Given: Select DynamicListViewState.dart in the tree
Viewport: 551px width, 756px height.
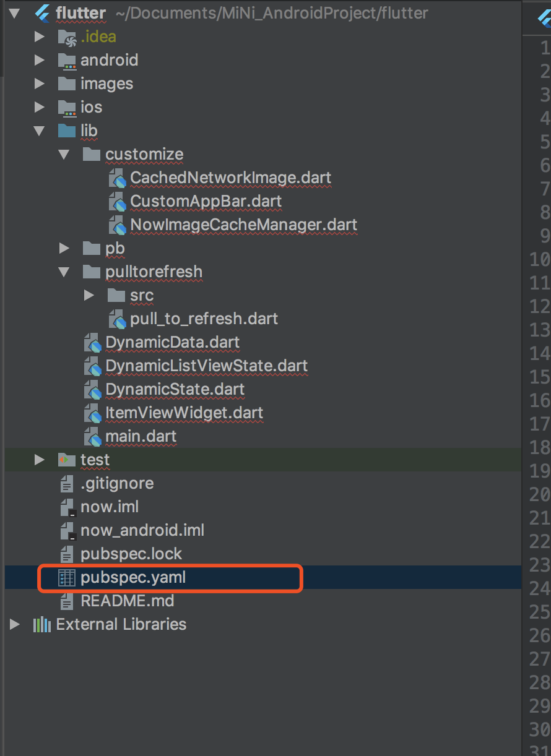Looking at the screenshot, I should pyautogui.click(x=207, y=366).
